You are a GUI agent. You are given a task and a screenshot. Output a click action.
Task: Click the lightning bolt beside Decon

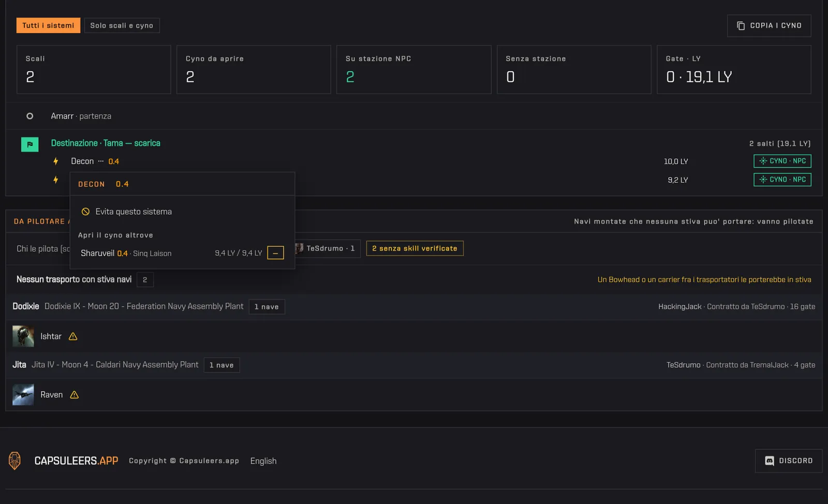[55, 161]
